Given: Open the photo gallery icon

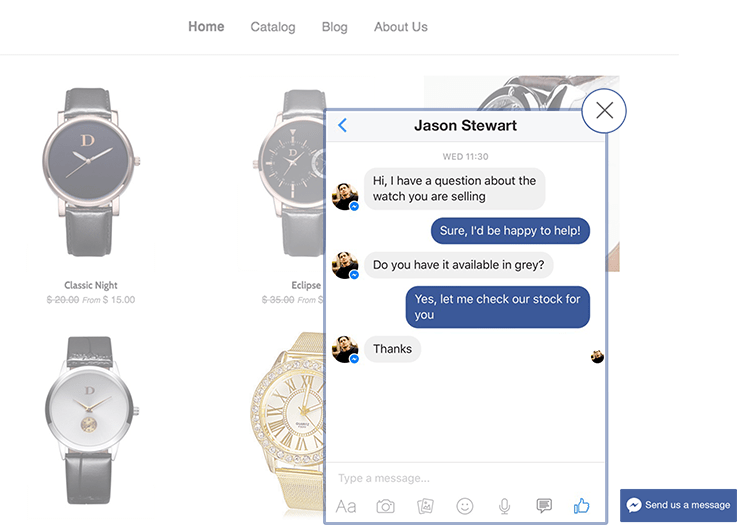Looking at the screenshot, I should coord(425,506).
